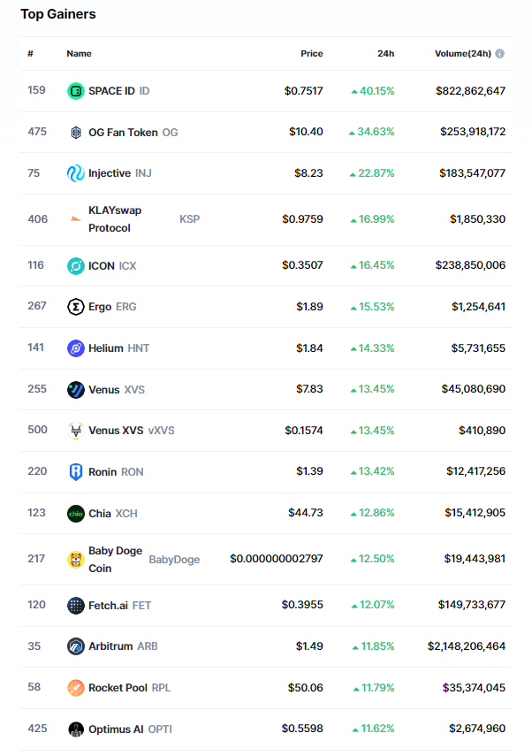Sort by the Name column header
532x756 pixels.
pos(79,54)
